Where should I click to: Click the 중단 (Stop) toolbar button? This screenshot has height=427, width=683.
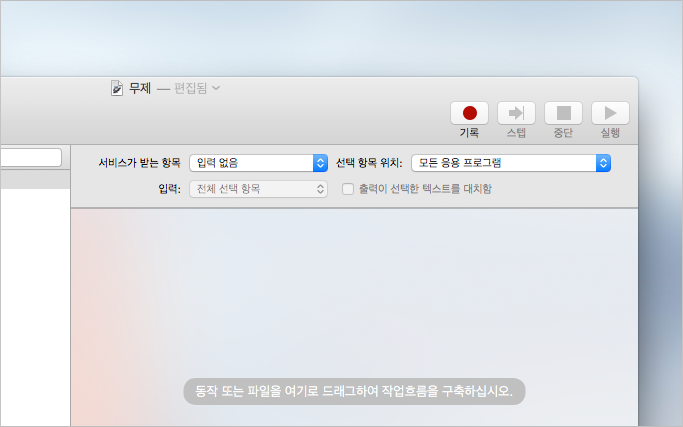(563, 113)
